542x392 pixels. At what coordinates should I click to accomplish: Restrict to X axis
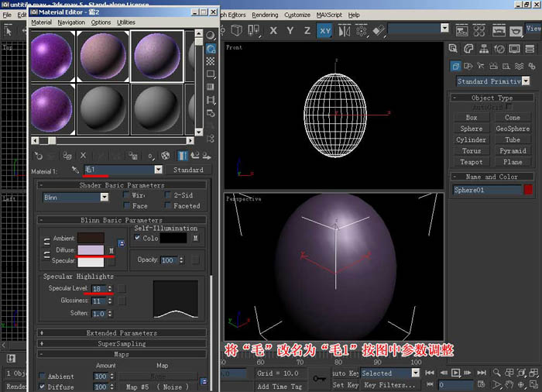click(273, 31)
